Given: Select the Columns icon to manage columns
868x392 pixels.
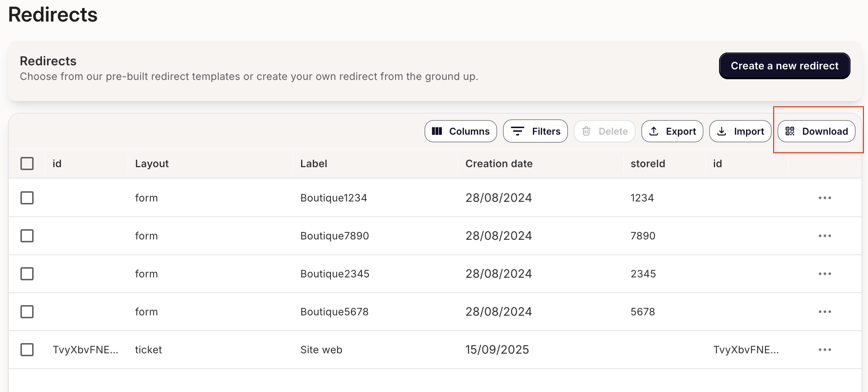Looking at the screenshot, I should click(x=438, y=131).
